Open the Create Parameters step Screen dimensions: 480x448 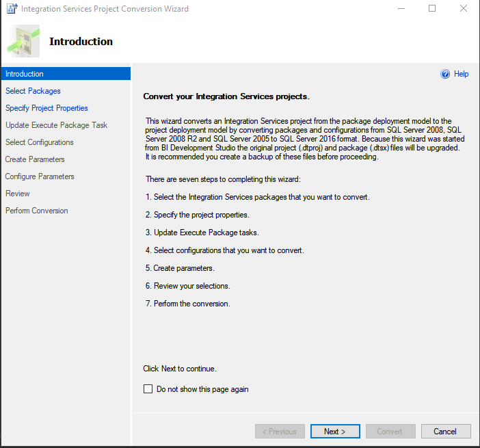(35, 159)
